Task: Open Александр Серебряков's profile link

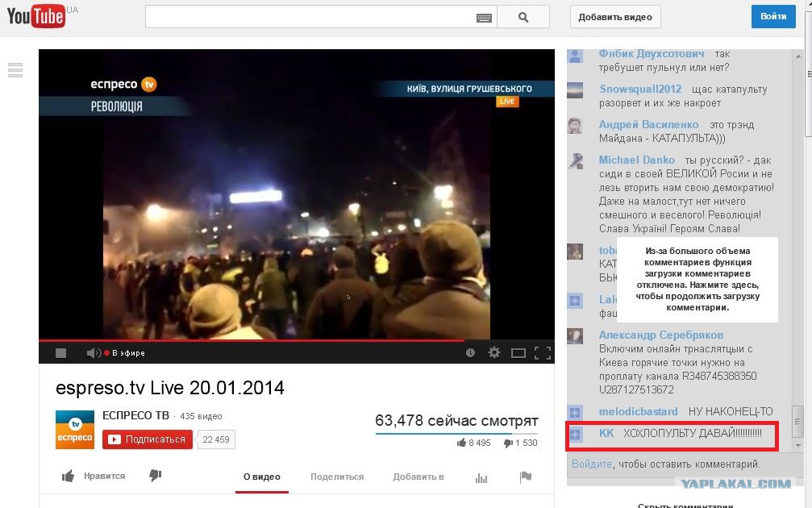Action: (661, 335)
